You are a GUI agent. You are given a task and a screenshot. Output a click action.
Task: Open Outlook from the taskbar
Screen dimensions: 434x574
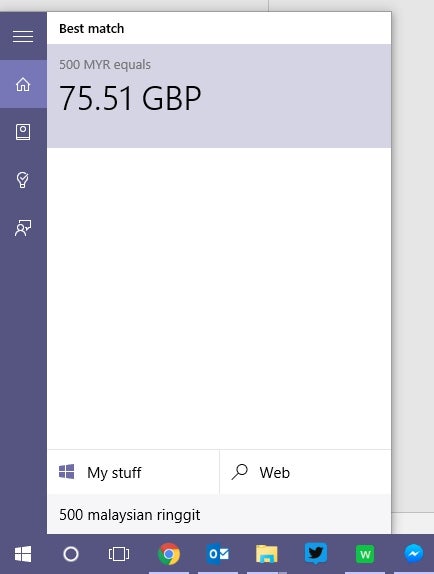pyautogui.click(x=218, y=554)
